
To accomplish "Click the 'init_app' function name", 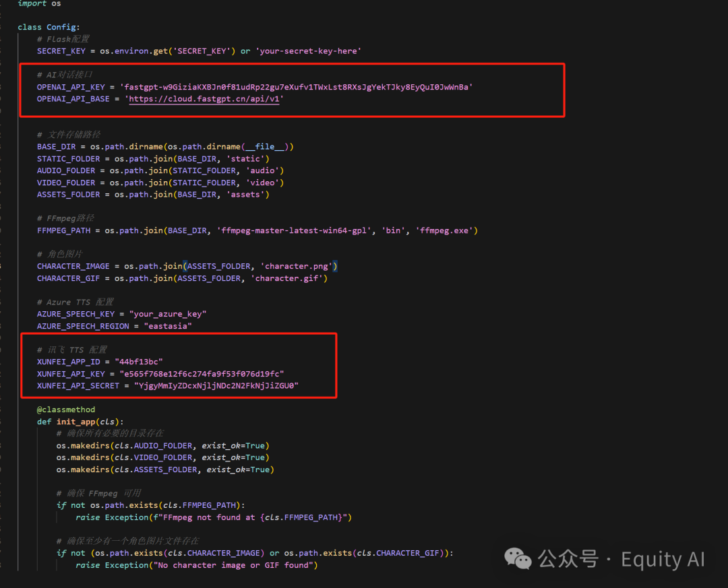I will 75,422.
